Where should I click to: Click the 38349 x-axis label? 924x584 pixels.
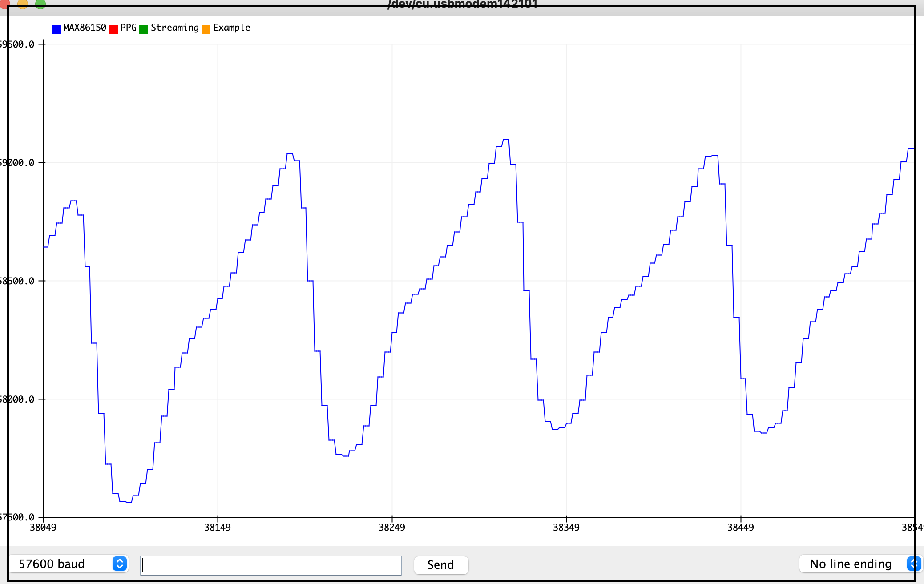coord(566,527)
